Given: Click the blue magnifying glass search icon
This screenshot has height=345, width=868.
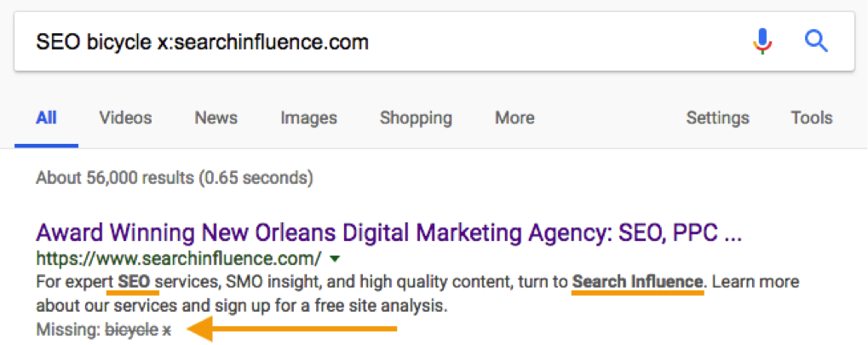Looking at the screenshot, I should click(x=816, y=41).
